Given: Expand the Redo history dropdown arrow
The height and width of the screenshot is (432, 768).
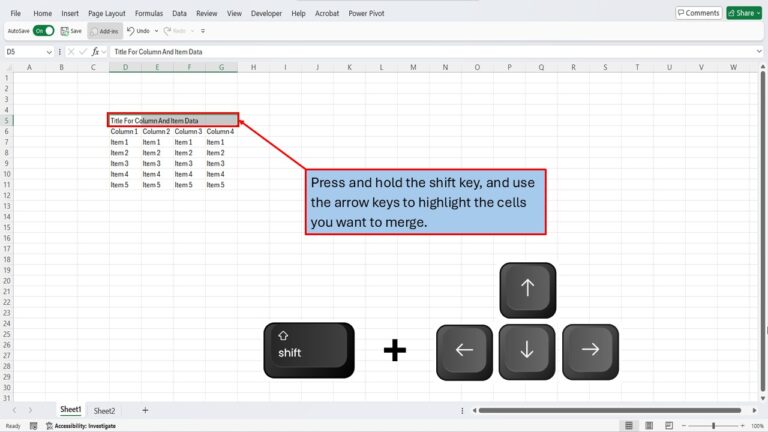Looking at the screenshot, I should [x=192, y=31].
